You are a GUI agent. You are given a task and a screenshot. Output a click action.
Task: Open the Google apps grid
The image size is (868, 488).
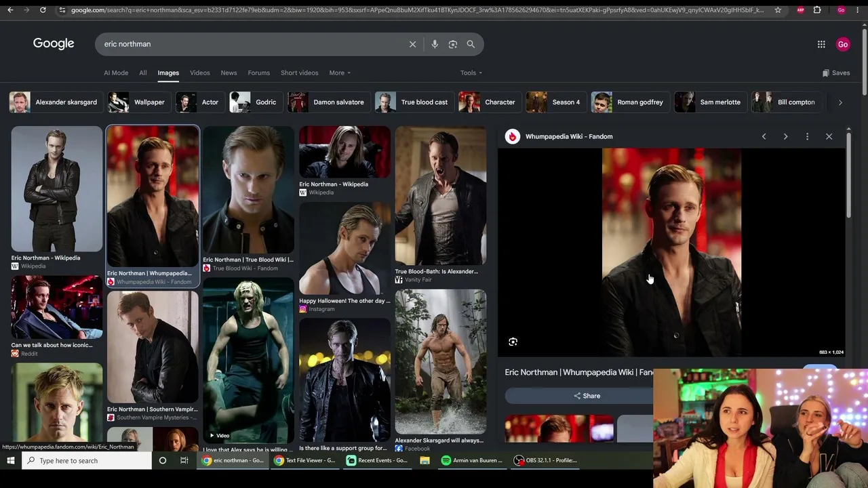tap(821, 44)
